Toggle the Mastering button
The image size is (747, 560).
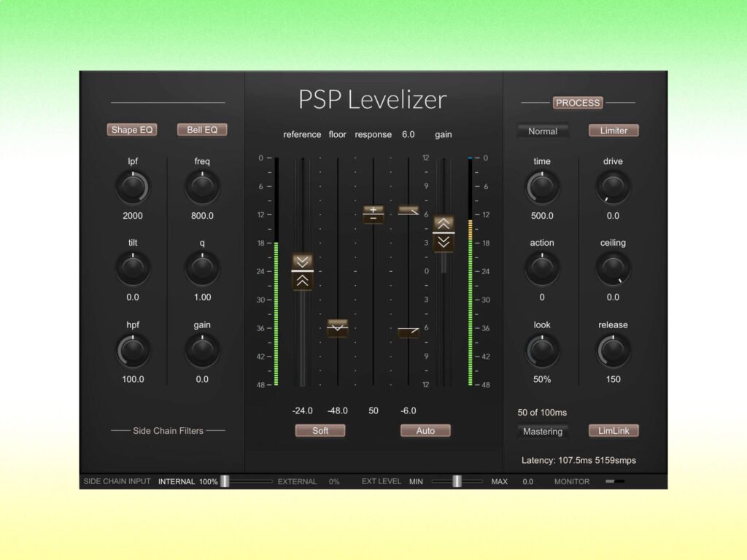click(543, 432)
